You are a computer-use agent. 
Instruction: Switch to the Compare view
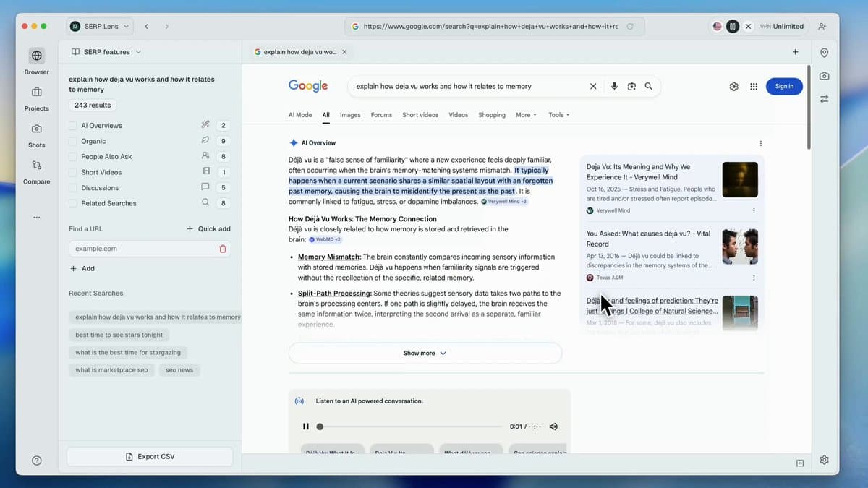coord(35,169)
